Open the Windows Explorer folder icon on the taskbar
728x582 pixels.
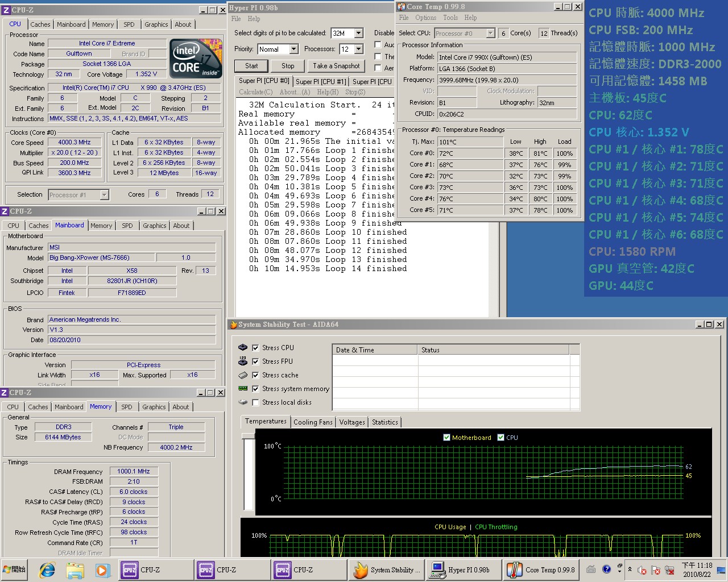[x=75, y=569]
